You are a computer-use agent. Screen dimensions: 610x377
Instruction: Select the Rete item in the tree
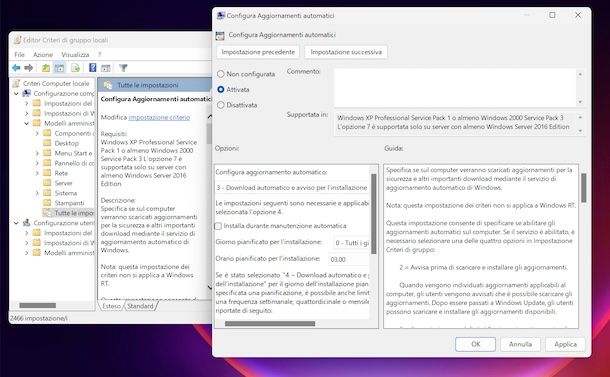pos(61,173)
